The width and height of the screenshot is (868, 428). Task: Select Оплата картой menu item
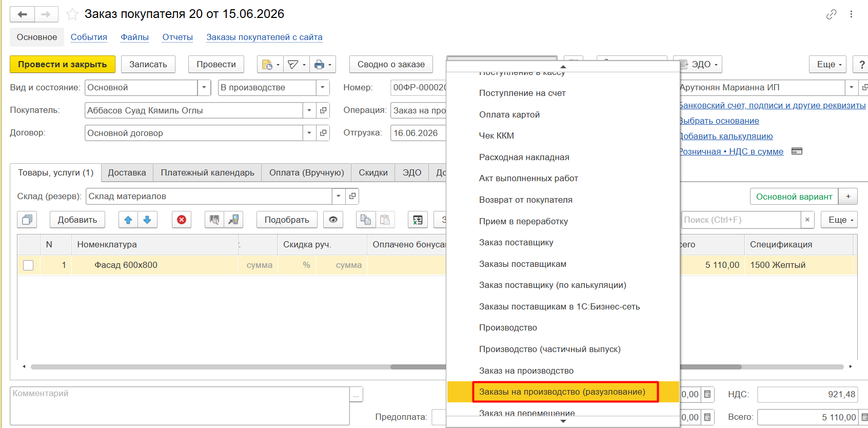click(x=563, y=114)
